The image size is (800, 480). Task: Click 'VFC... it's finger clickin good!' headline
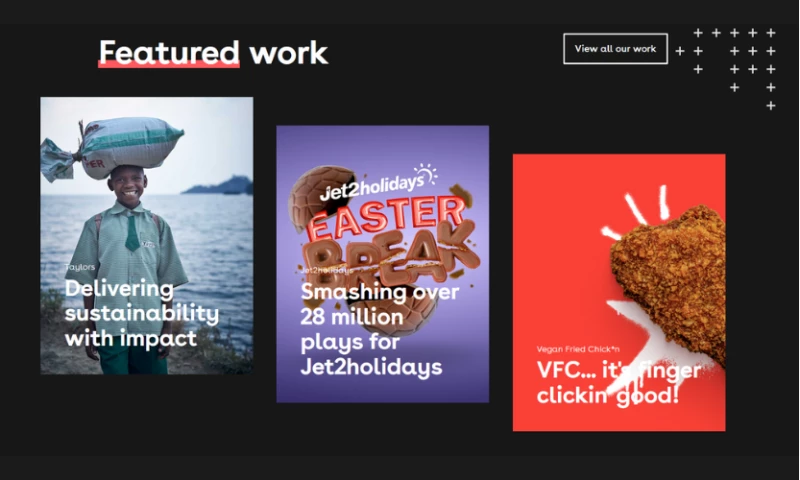(618, 383)
